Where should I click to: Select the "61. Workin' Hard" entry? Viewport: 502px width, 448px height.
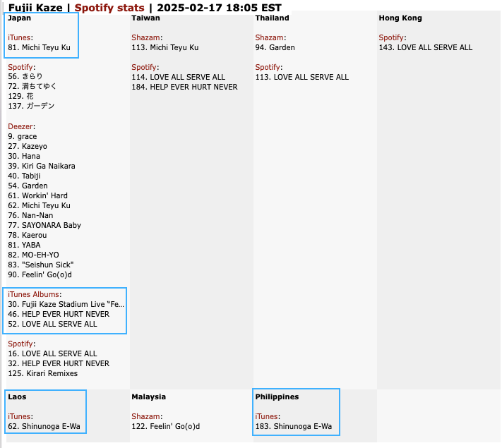coord(38,195)
